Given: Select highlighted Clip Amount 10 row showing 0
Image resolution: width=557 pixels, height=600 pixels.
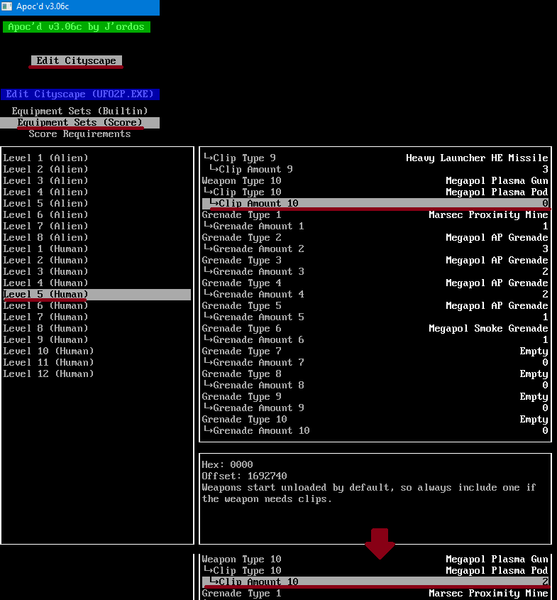Looking at the screenshot, I should point(375,203).
